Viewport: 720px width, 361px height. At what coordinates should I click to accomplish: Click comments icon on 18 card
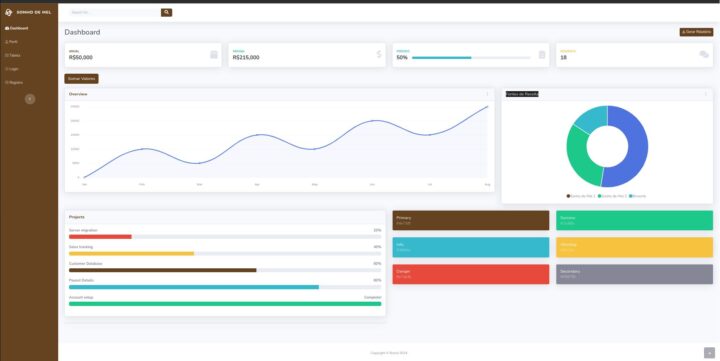(x=704, y=55)
